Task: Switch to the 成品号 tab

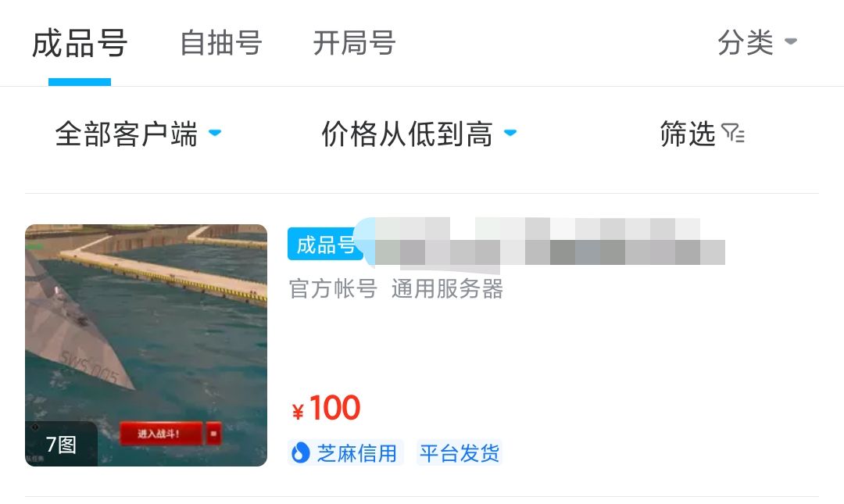Action: coord(80,44)
